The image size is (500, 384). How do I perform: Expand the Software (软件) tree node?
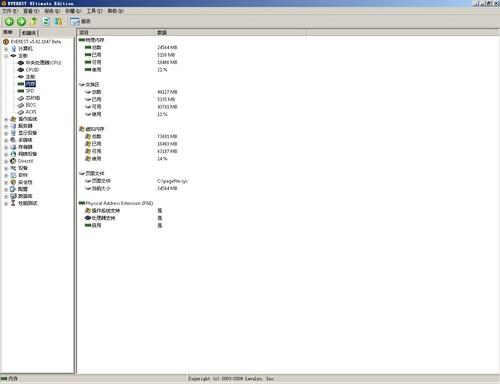(6, 175)
